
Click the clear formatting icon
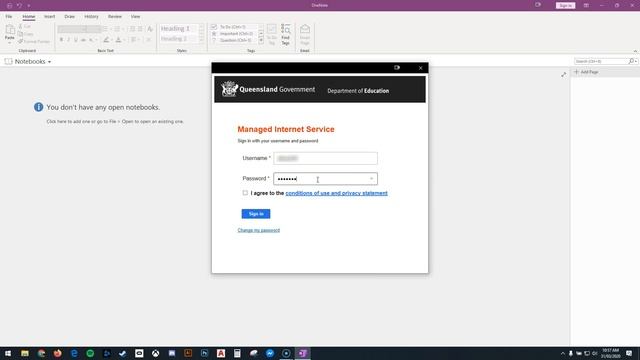[x=150, y=29]
